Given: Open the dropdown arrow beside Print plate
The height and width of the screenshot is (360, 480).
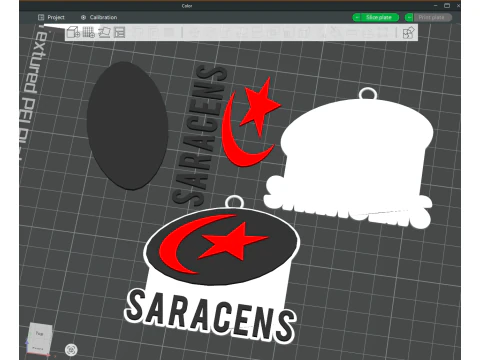Looking at the screenshot, I should (x=409, y=17).
